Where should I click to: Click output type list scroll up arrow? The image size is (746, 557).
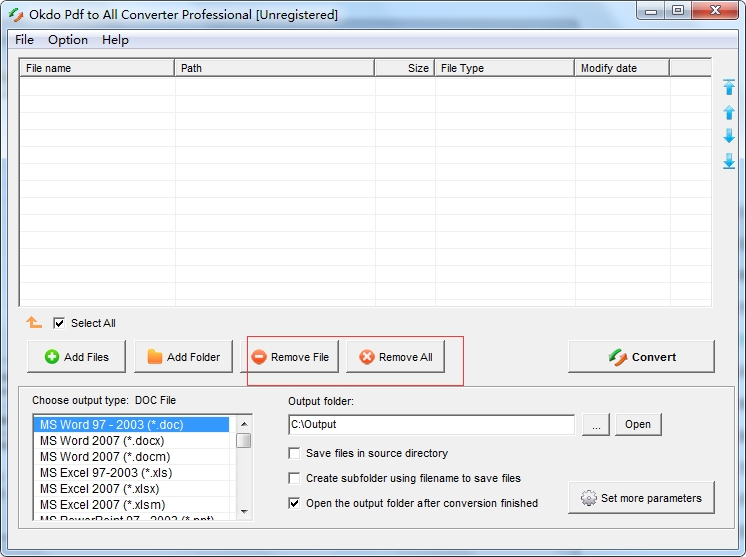pos(244,424)
